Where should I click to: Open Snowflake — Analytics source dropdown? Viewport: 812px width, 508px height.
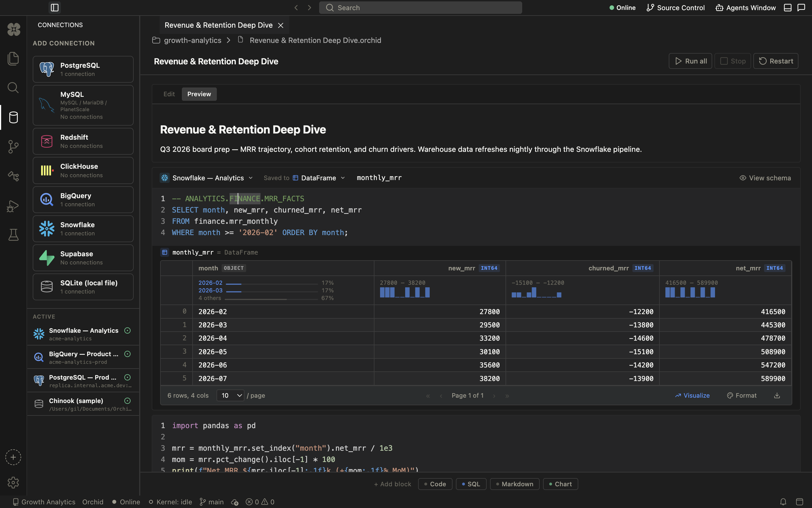pos(207,178)
